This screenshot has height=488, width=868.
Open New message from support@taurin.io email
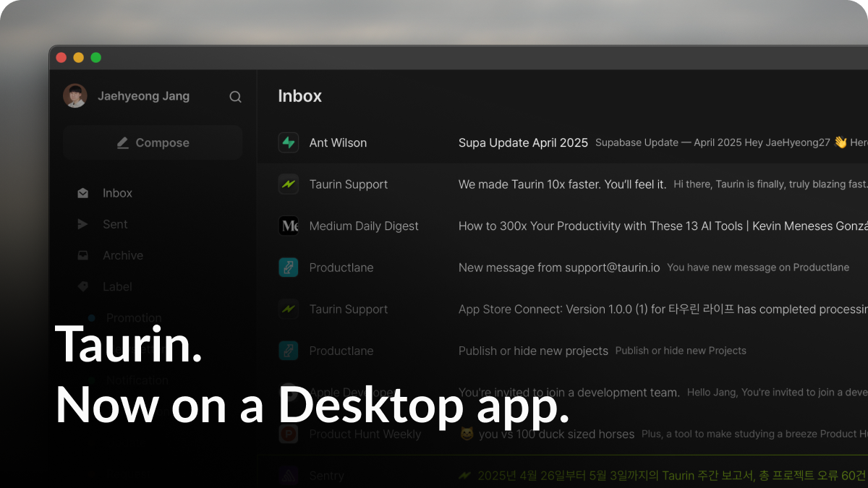click(x=559, y=267)
